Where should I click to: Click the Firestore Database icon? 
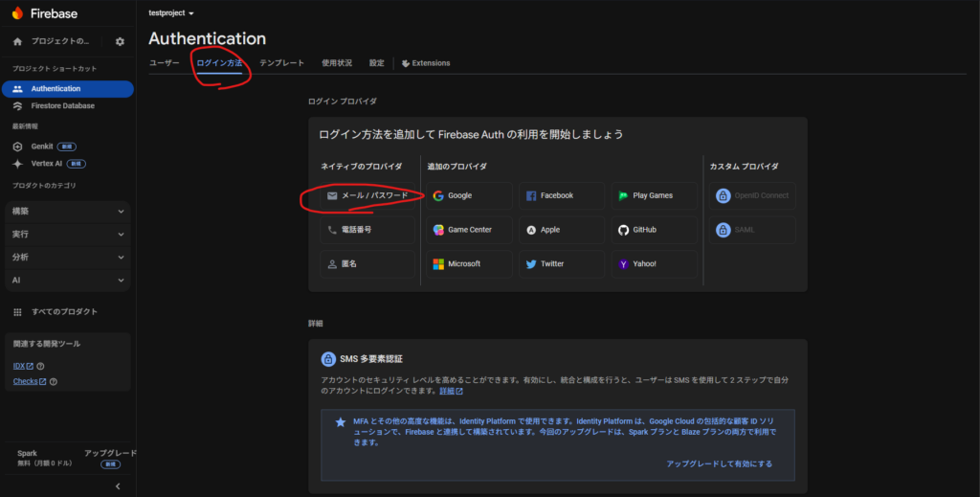pos(17,106)
